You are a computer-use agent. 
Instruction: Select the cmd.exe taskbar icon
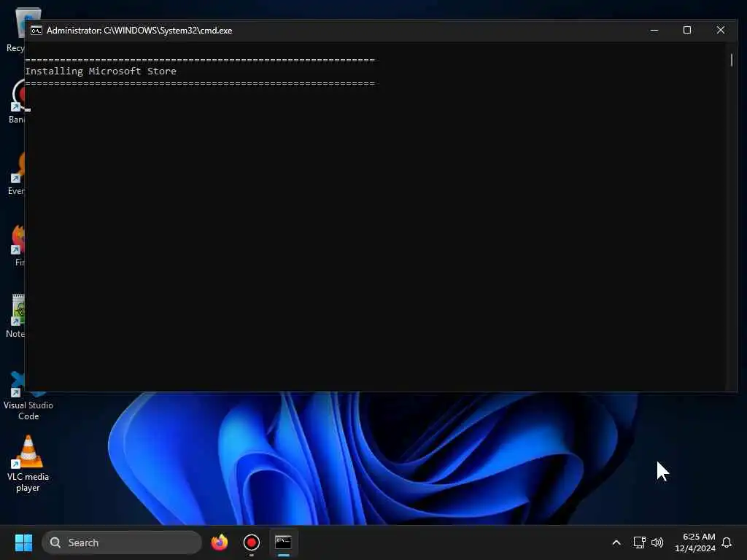284,542
